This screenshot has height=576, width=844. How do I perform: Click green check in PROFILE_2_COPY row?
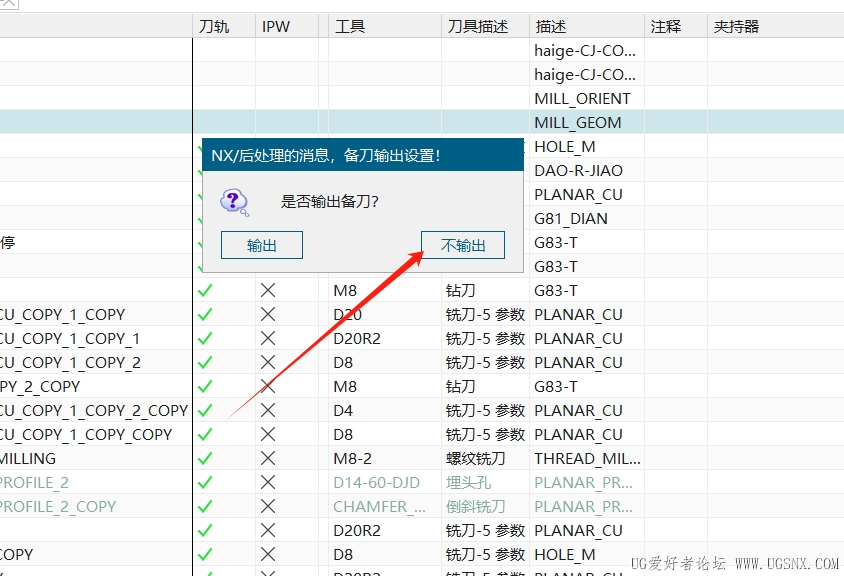[x=205, y=507]
